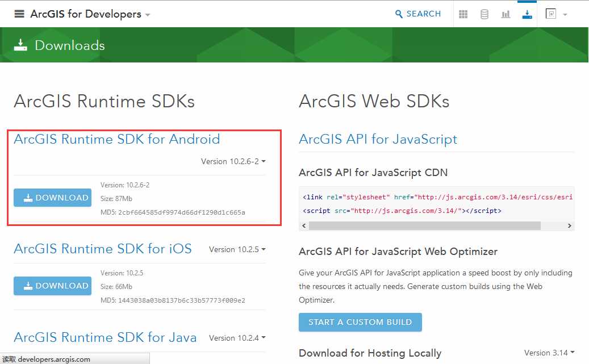Download the Android SDK
Screen dimensions: 589x364
click(x=53, y=198)
